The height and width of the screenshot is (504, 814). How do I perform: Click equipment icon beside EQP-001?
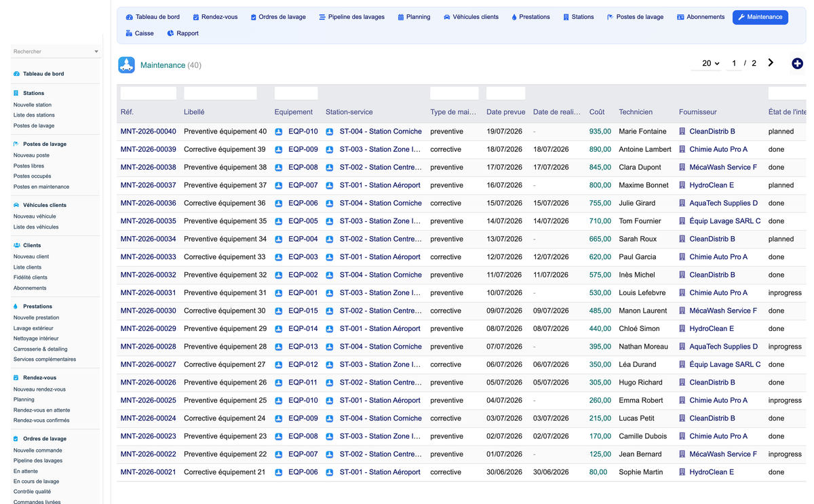279,293
